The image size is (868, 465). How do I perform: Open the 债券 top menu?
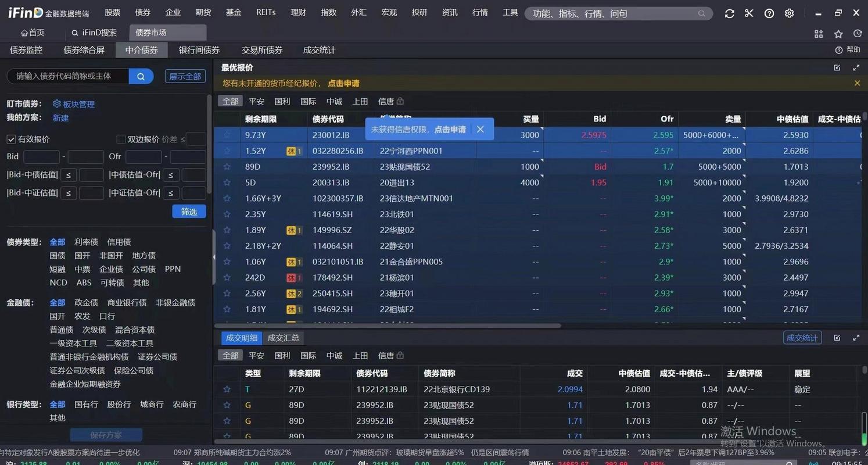143,12
